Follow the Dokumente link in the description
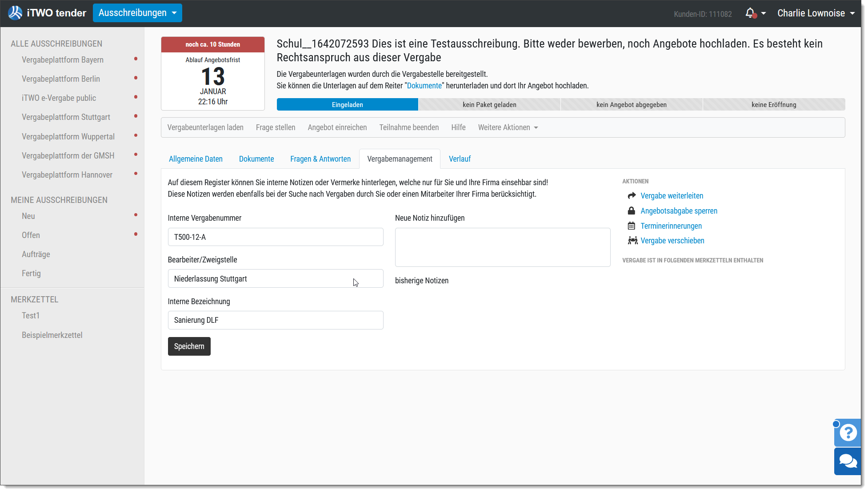Screen dimensions: 868x492 coord(424,86)
